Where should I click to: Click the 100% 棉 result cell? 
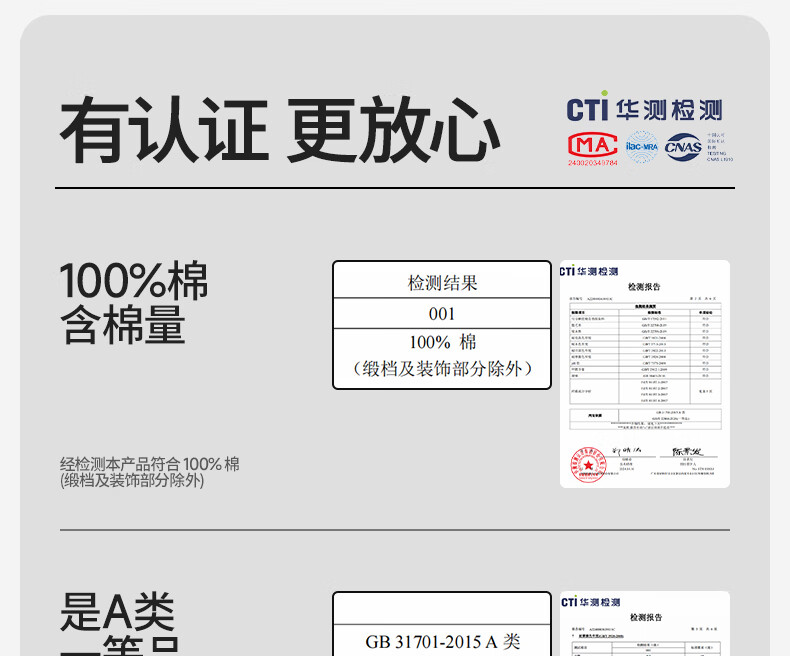tap(442, 342)
